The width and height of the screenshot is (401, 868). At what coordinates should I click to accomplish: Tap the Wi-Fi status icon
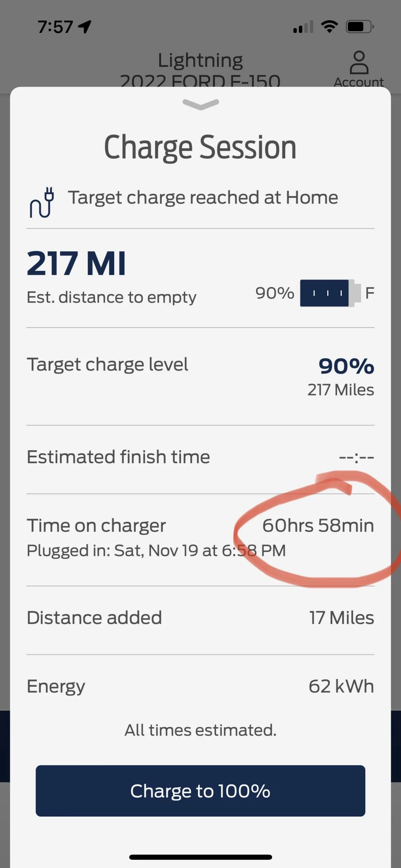pyautogui.click(x=329, y=26)
